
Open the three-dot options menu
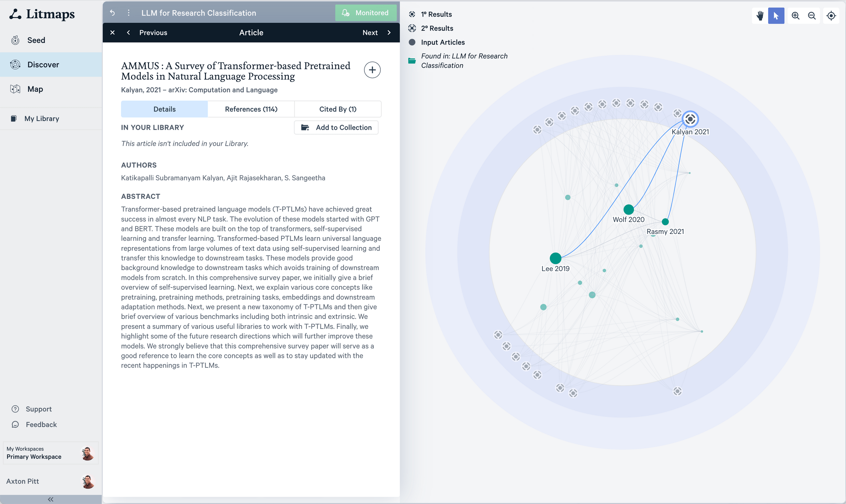coord(129,13)
